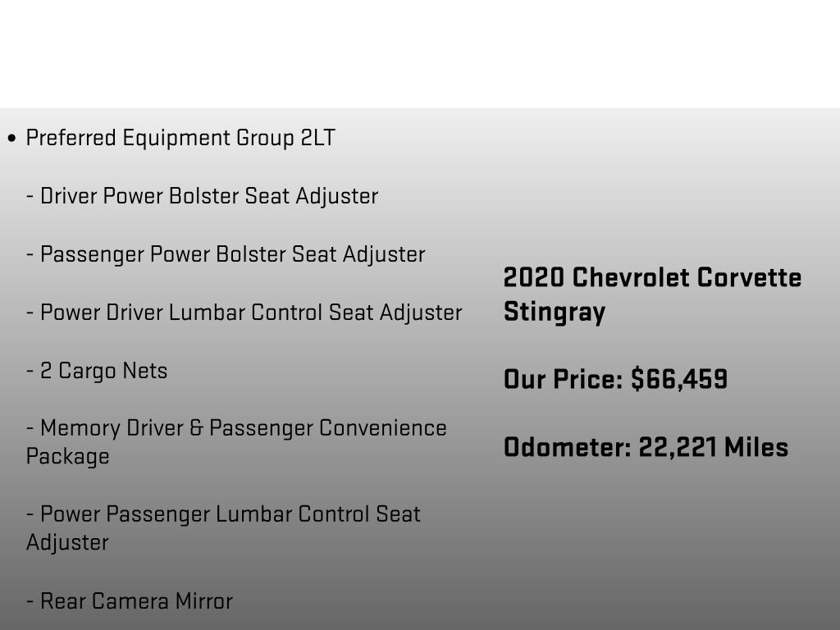Select Driver Power Bolster Seat Adjuster line
Screen dimensions: 840x630
click(203, 196)
